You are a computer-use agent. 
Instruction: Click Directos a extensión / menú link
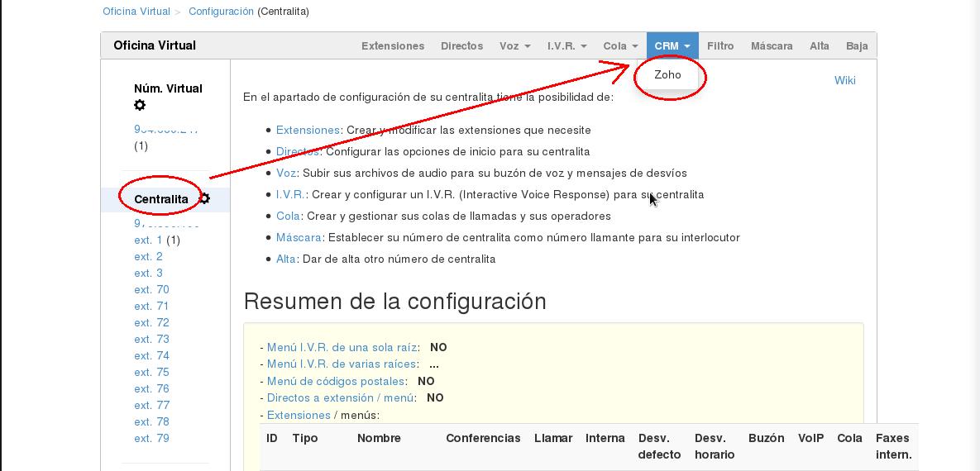tap(340, 397)
